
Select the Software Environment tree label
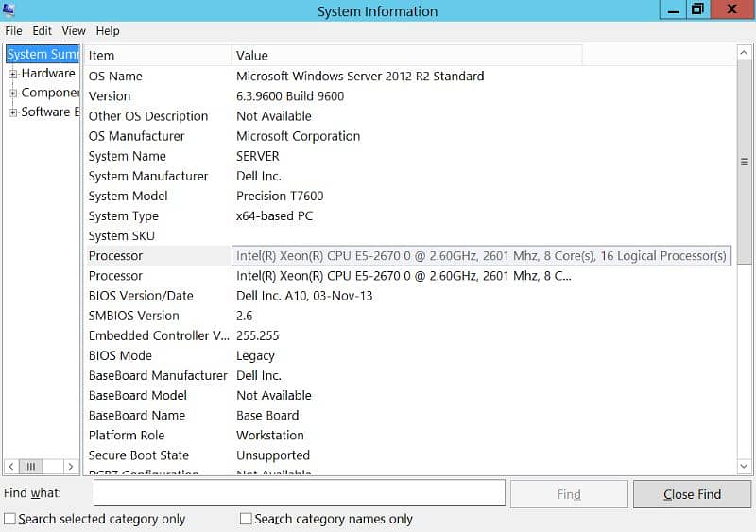50,112
